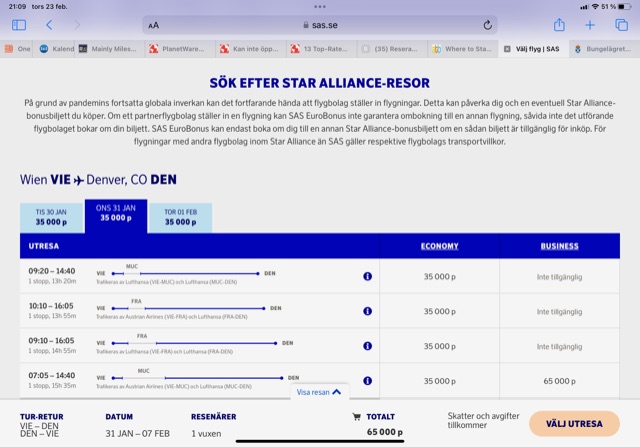Choose 65 000 p Business fare for 07:05 flight

[559, 381]
